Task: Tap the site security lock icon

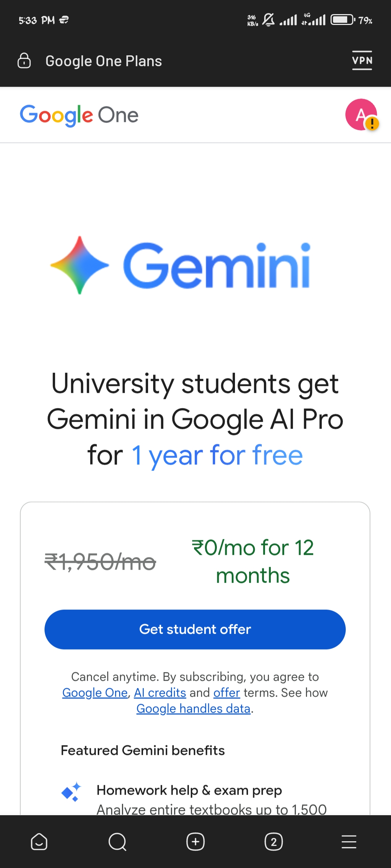Action: (24, 61)
